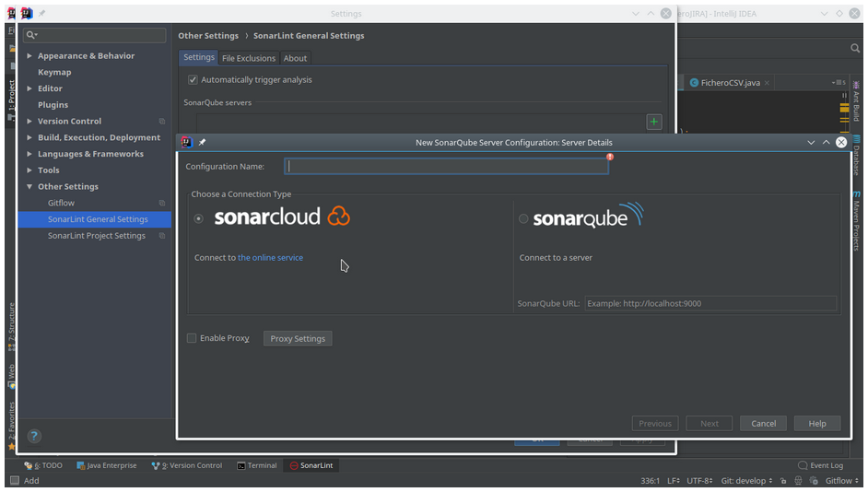The width and height of the screenshot is (868, 492).
Task: Click the copy icon next to Gitflow
Action: pos(162,203)
